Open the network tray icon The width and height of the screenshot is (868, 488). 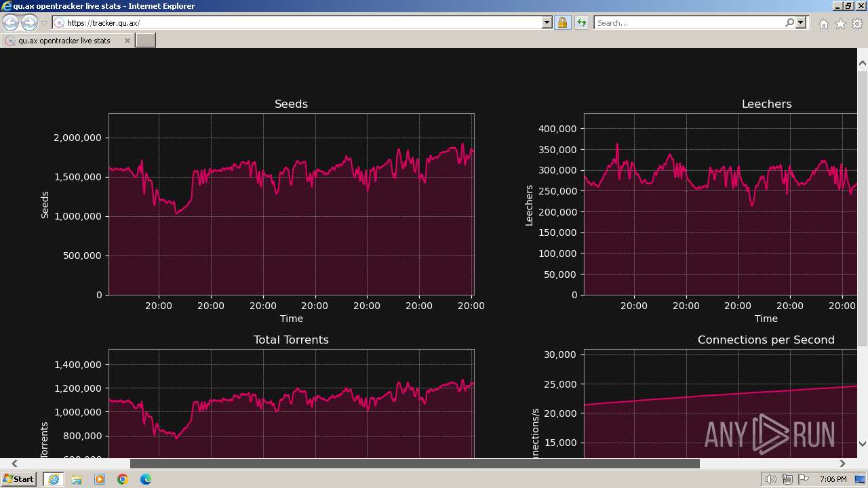coord(787,479)
